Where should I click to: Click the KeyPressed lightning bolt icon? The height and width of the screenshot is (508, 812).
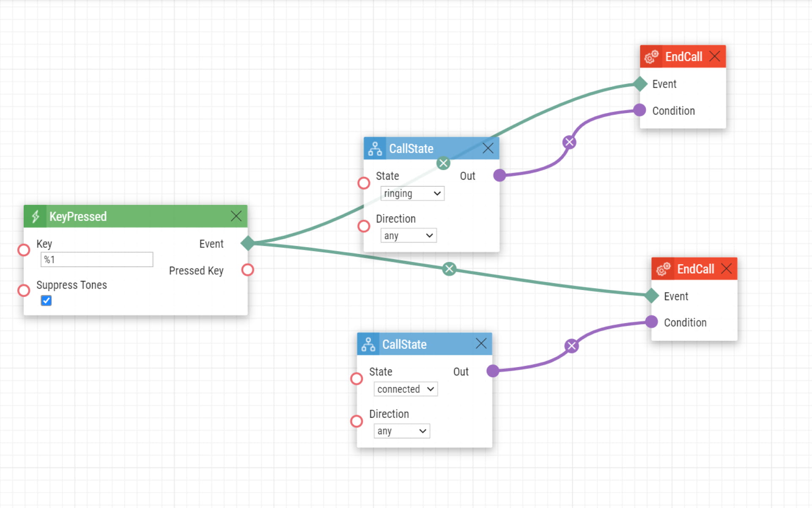point(36,216)
